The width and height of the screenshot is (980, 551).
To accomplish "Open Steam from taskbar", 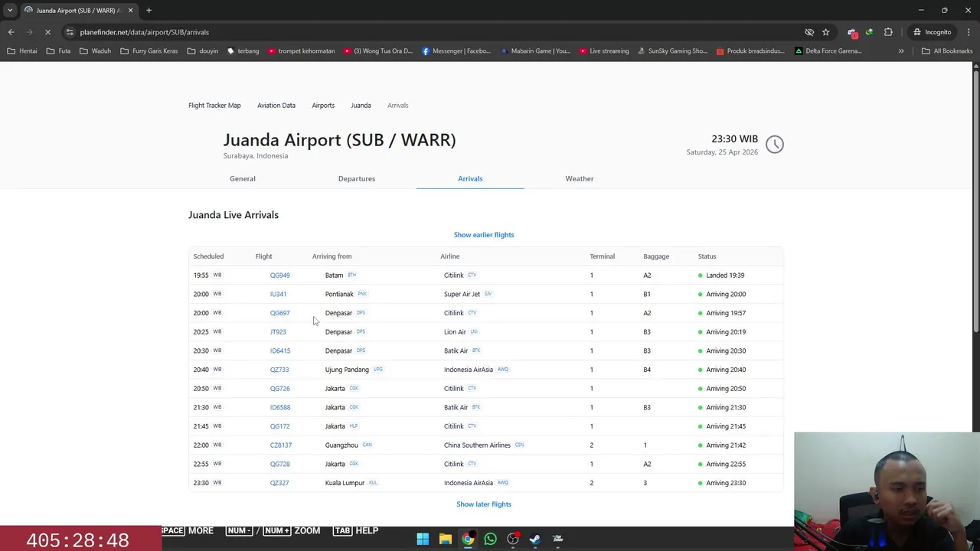I will tap(535, 539).
